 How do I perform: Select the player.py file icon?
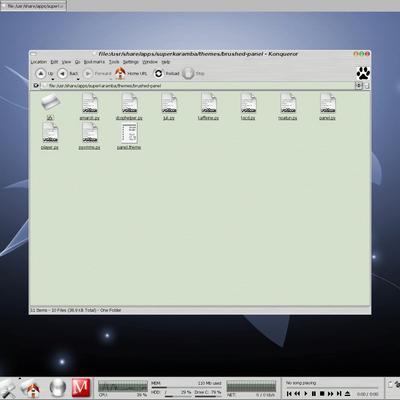pyautogui.click(x=50, y=132)
